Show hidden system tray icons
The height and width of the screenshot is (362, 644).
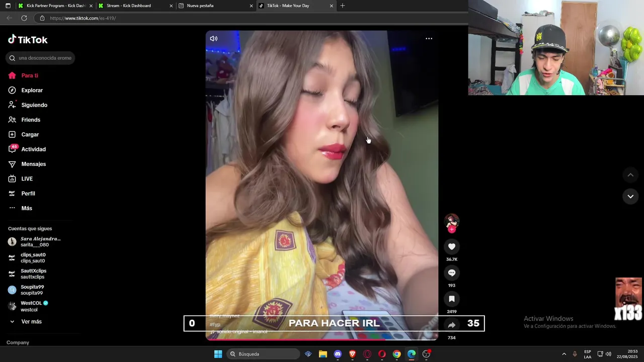(x=563, y=354)
